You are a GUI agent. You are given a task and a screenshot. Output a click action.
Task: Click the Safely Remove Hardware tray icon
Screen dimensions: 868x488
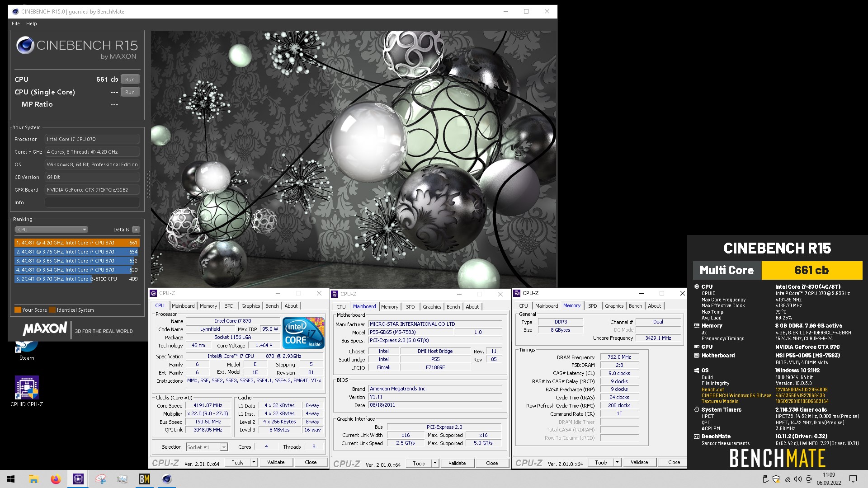(765, 479)
